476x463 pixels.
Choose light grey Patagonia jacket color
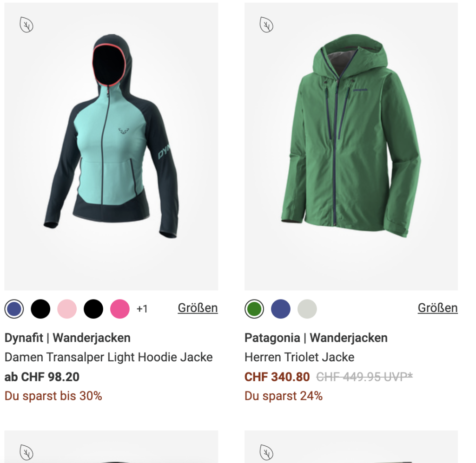[307, 309]
